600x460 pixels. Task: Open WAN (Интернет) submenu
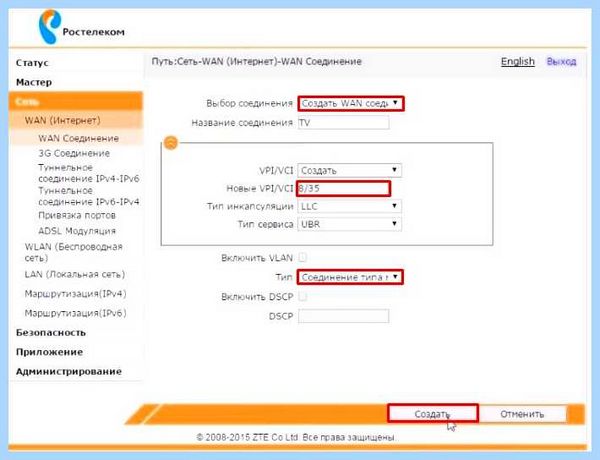pos(76,120)
